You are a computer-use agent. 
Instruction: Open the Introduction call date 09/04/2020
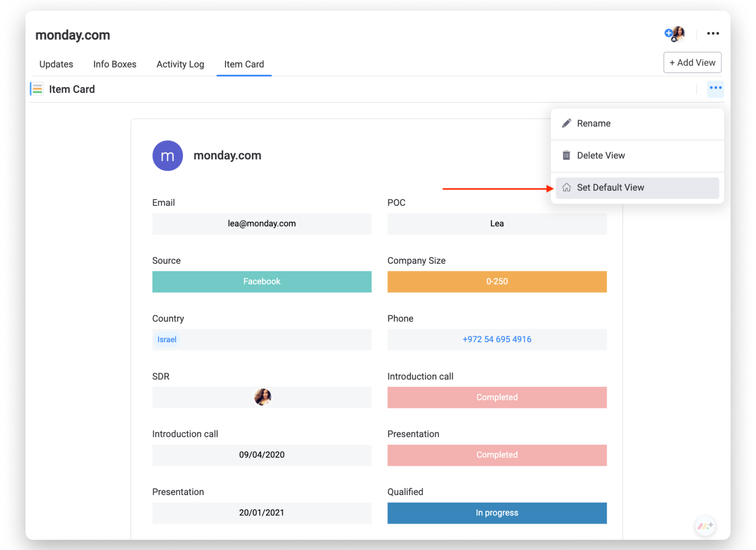pyautogui.click(x=262, y=455)
